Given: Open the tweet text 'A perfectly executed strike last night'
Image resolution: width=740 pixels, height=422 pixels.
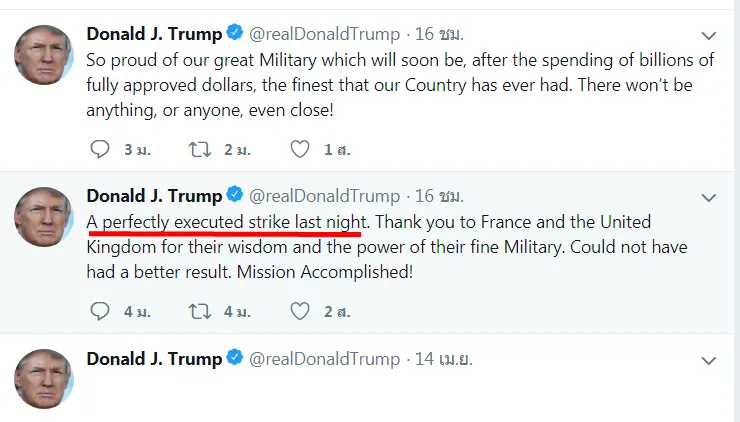Looking at the screenshot, I should (228, 221).
